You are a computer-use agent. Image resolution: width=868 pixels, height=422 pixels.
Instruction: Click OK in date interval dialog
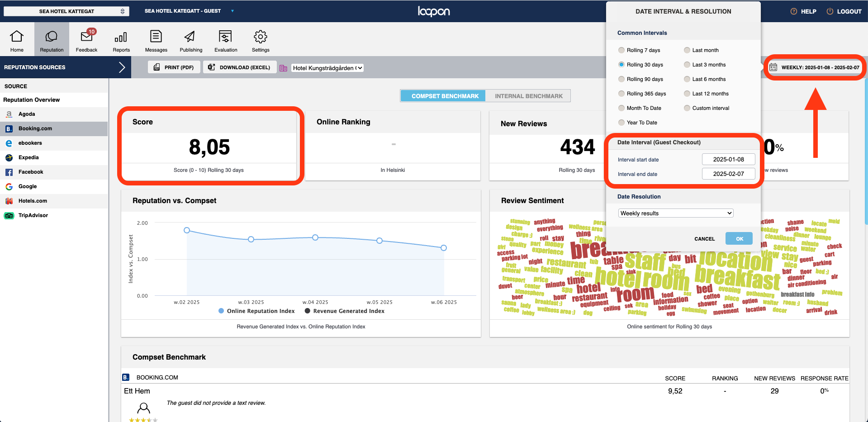point(739,239)
